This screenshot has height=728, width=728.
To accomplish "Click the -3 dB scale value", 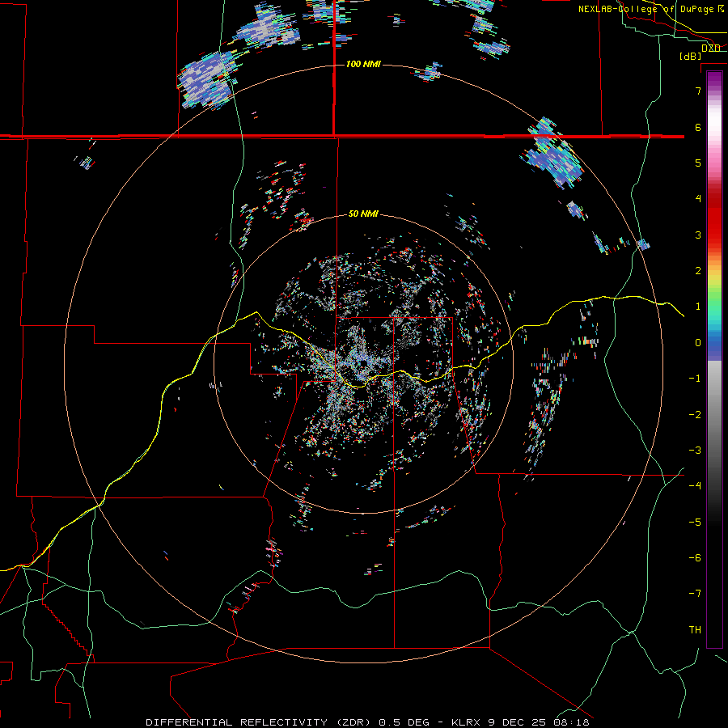I will pos(695,451).
